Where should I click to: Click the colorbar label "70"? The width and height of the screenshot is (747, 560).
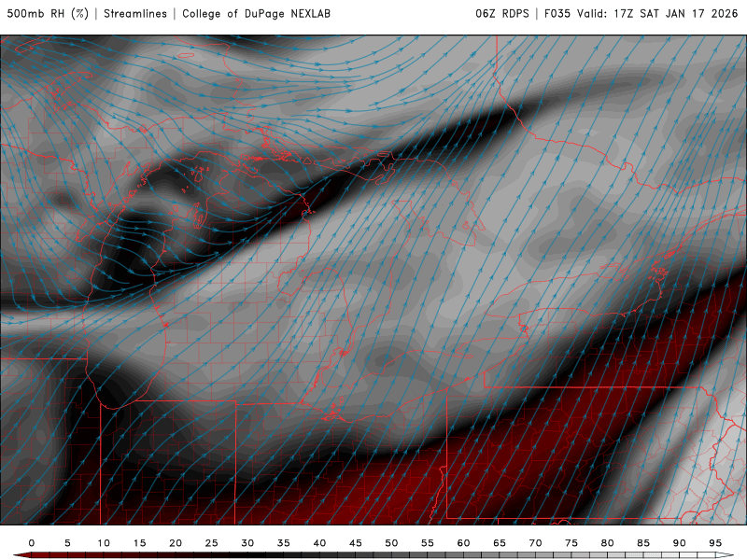click(535, 543)
